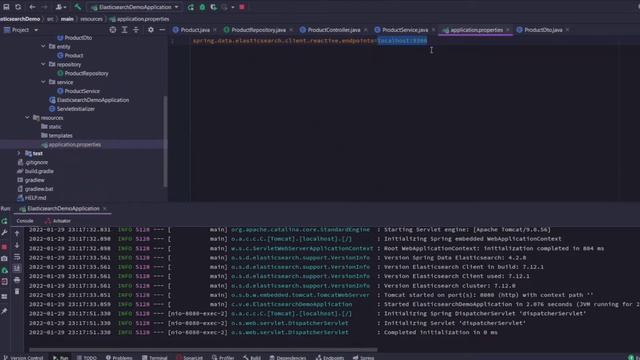Navigate forward with the right arrow icon
This screenshot has width=640, height=360.
tap(44, 7)
